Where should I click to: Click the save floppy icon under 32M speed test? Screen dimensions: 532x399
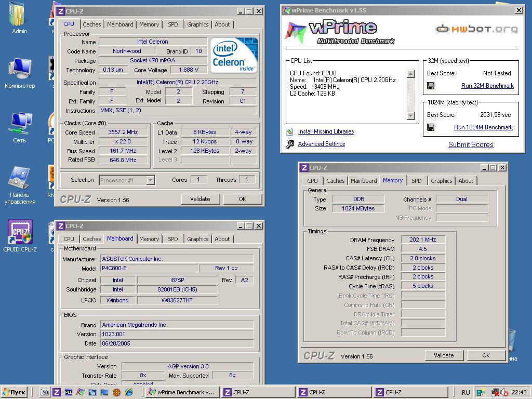click(x=431, y=86)
